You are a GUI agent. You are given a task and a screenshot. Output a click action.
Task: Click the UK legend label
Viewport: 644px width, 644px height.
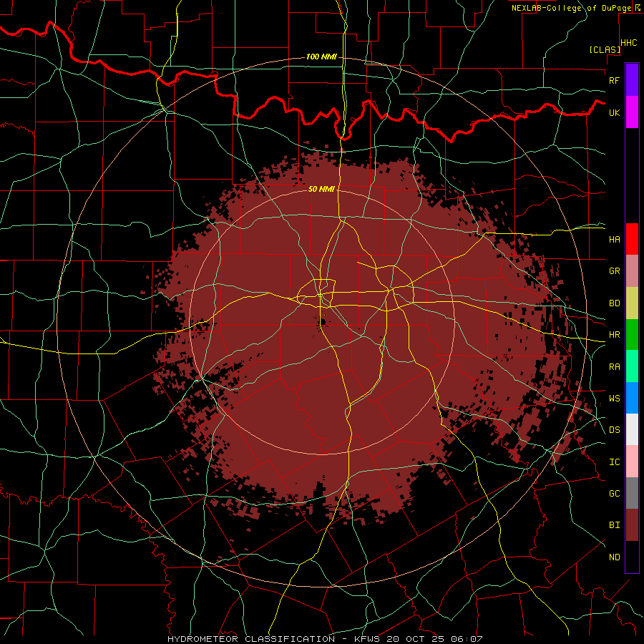tap(614, 112)
